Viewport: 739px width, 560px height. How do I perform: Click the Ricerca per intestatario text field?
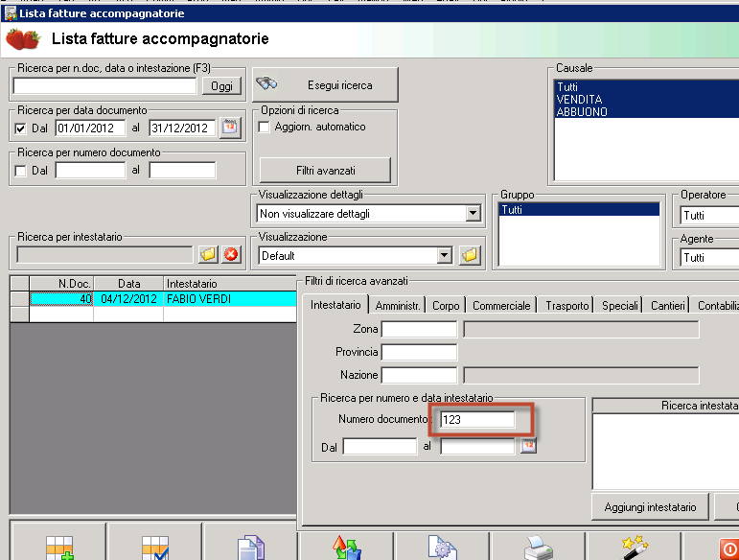coord(104,255)
